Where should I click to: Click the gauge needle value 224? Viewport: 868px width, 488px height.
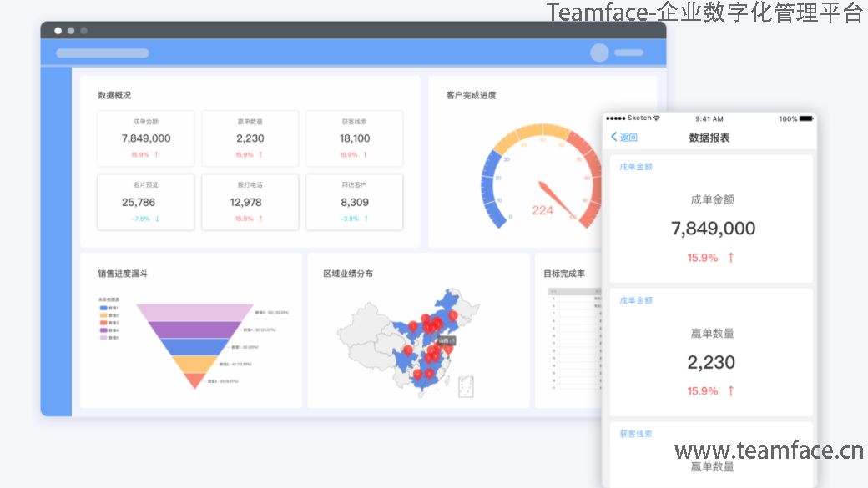542,210
